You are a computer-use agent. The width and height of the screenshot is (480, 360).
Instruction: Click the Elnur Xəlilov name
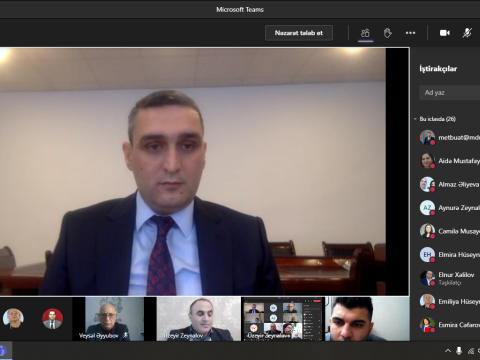coord(456,275)
